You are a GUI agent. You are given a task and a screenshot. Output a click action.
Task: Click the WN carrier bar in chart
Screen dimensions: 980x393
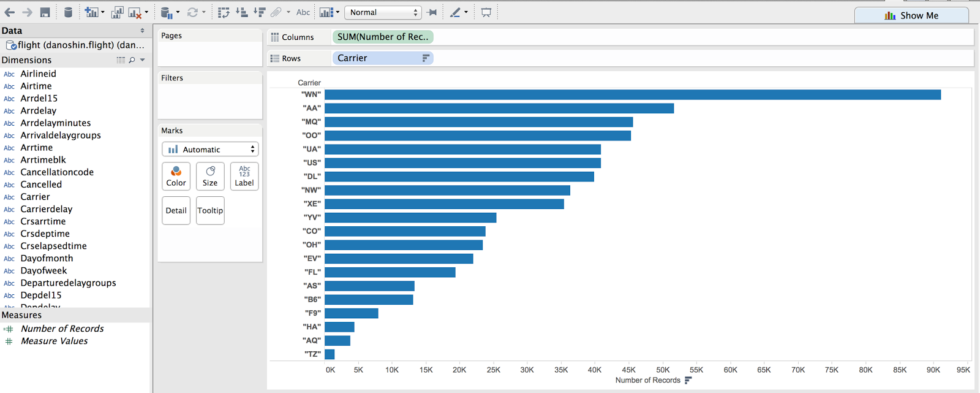coord(633,94)
